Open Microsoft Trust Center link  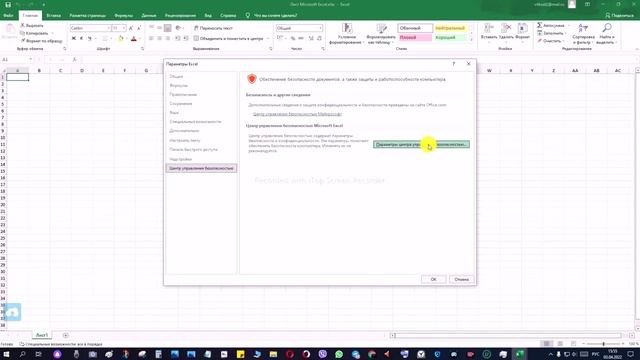(297, 114)
